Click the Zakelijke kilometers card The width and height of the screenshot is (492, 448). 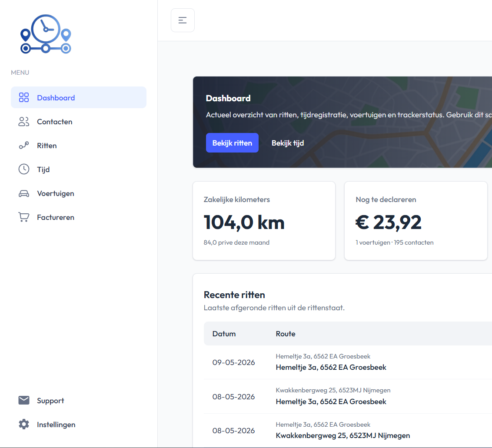point(264,221)
